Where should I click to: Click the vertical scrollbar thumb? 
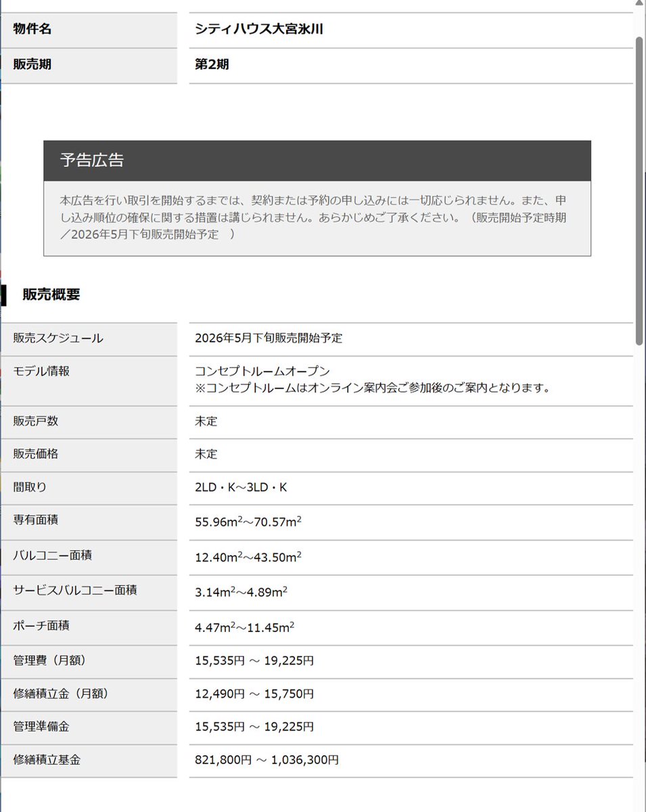639,191
